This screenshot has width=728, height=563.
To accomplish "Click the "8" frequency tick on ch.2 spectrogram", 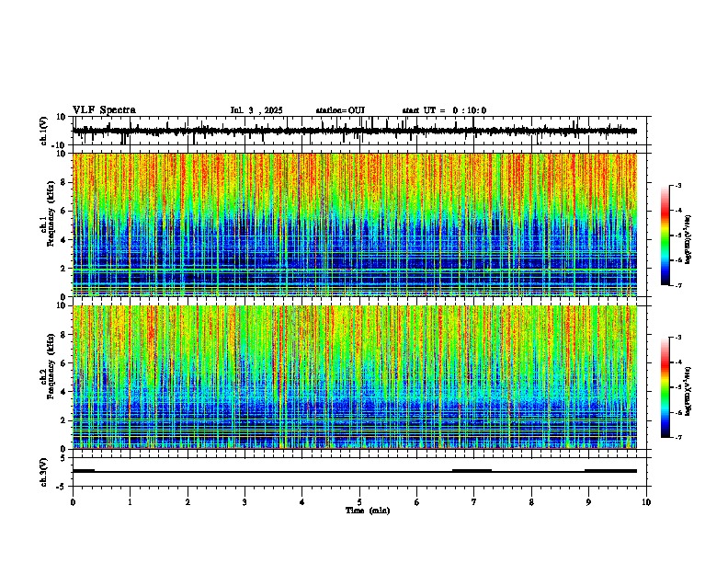I will point(64,335).
